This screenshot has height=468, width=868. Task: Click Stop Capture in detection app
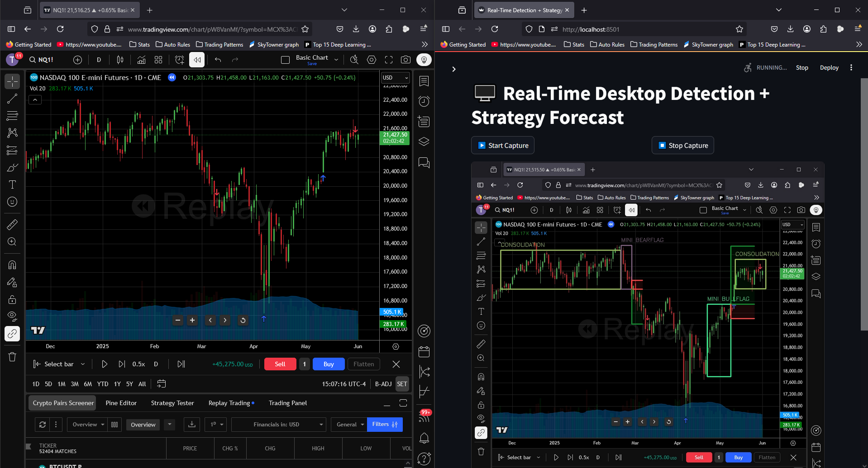point(683,146)
